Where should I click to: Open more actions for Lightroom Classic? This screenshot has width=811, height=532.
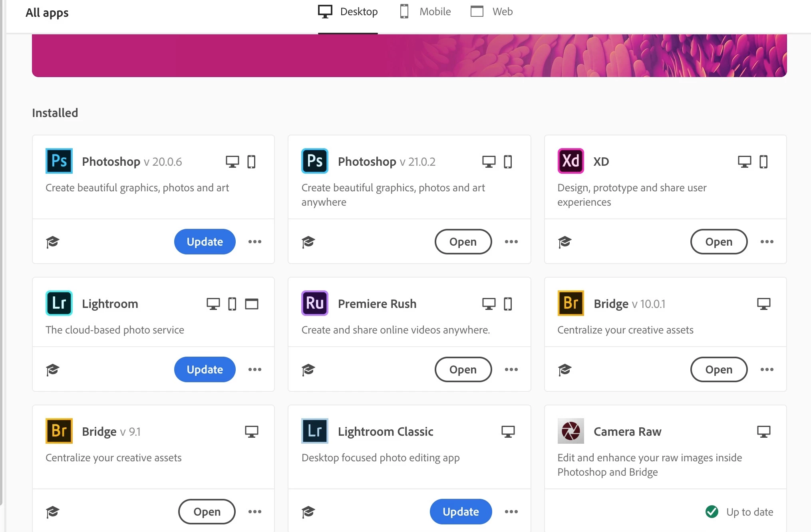click(511, 512)
